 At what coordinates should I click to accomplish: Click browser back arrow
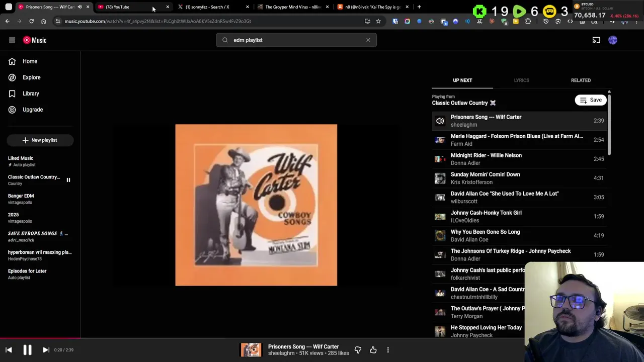click(x=8, y=21)
